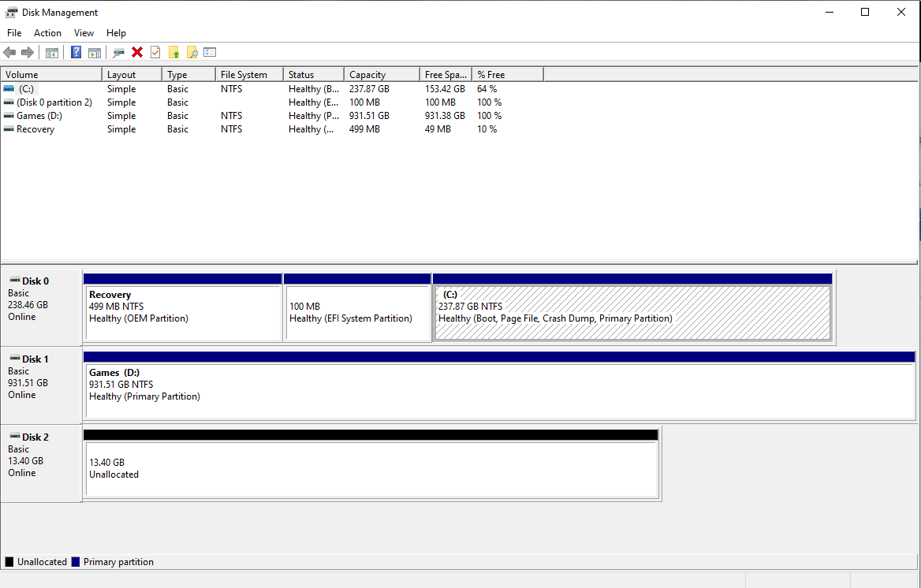Select the (C:) 237.87 GB partition block
The height and width of the screenshot is (588, 921).
coord(632,308)
